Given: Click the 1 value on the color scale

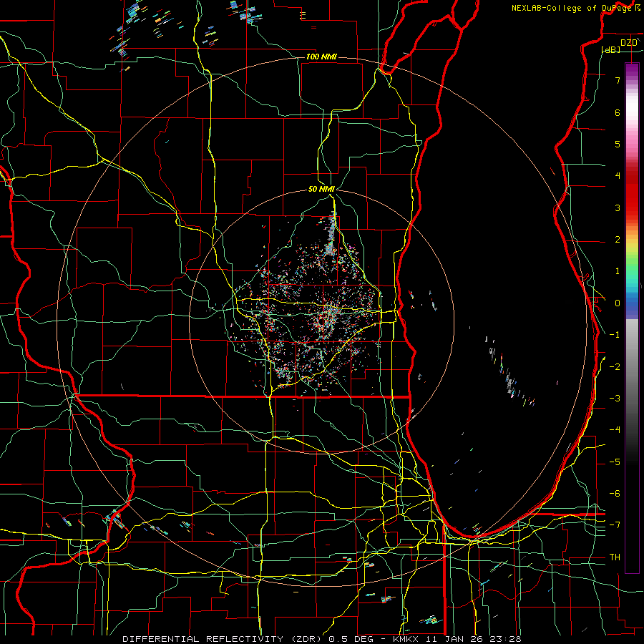Looking at the screenshot, I should (x=618, y=271).
